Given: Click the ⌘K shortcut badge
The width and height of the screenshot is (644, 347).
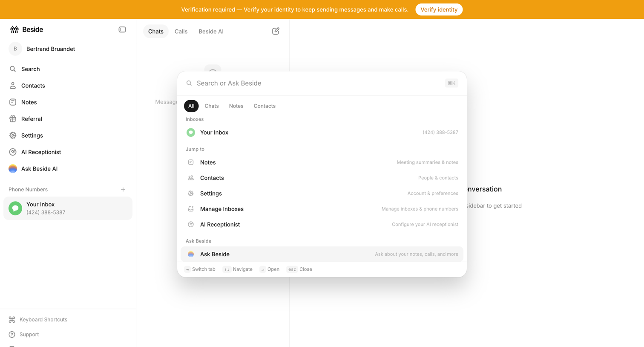Looking at the screenshot, I should pos(451,83).
